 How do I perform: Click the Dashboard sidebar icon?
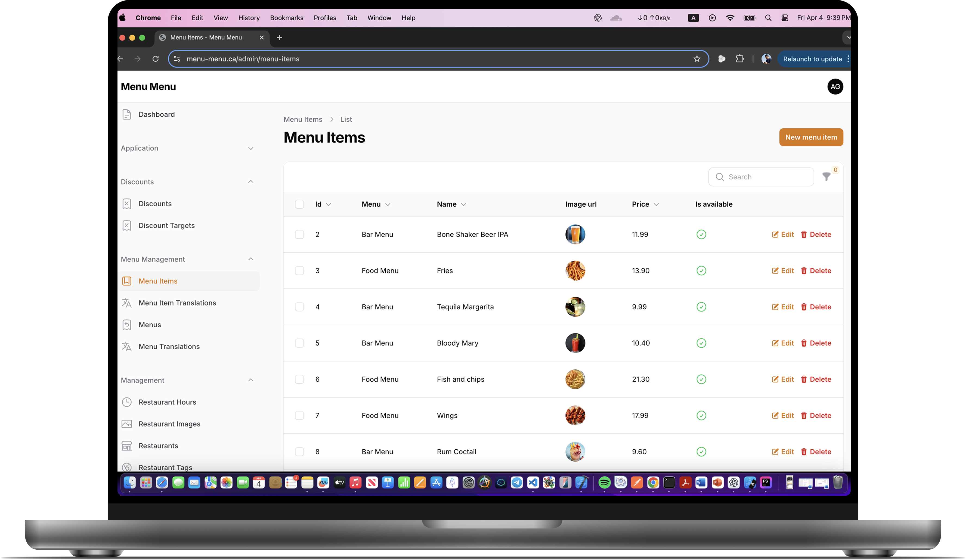click(127, 115)
